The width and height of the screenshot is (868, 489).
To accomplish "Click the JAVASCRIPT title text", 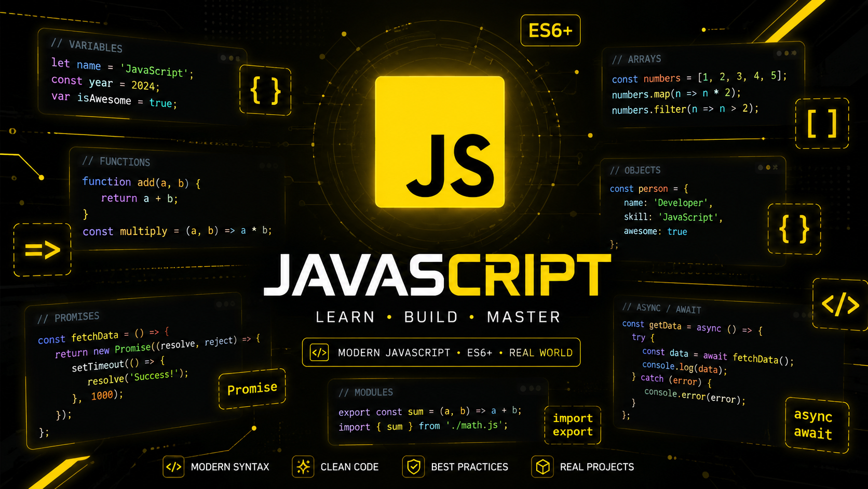I will 437,275.
